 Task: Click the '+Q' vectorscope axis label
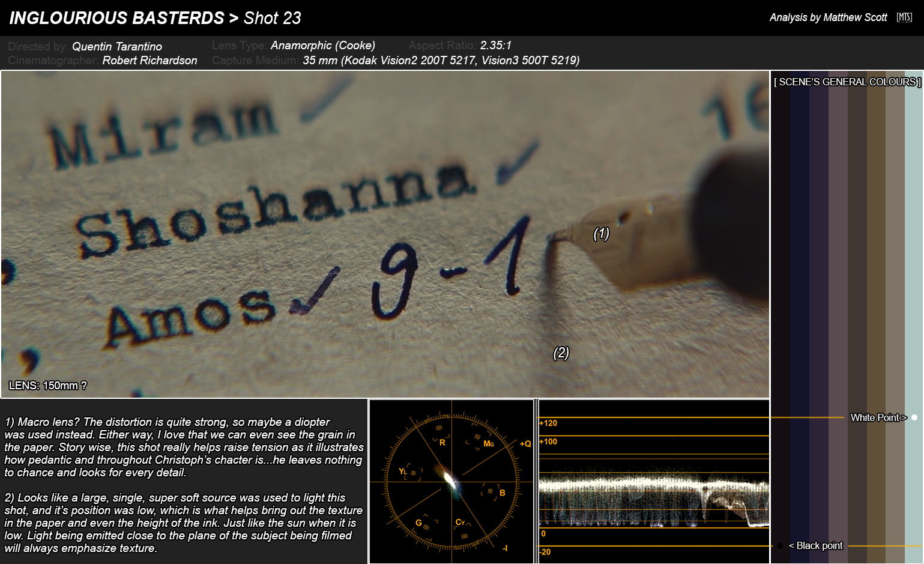click(525, 444)
